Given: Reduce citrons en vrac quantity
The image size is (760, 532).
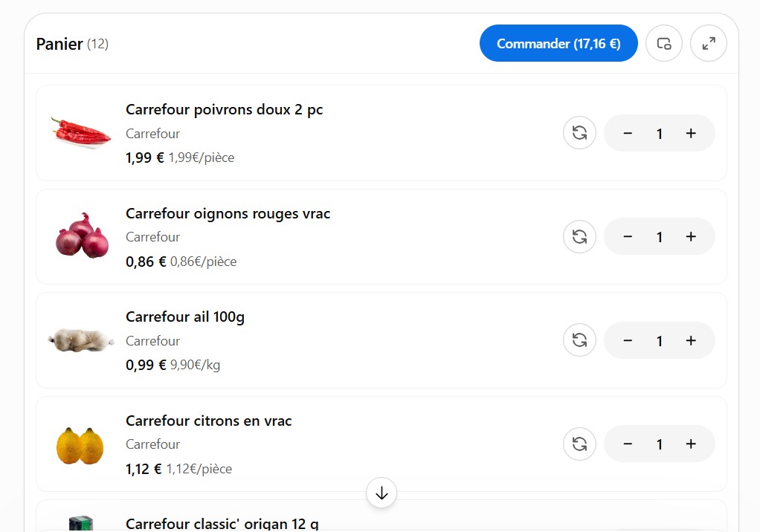Looking at the screenshot, I should click(x=628, y=444).
